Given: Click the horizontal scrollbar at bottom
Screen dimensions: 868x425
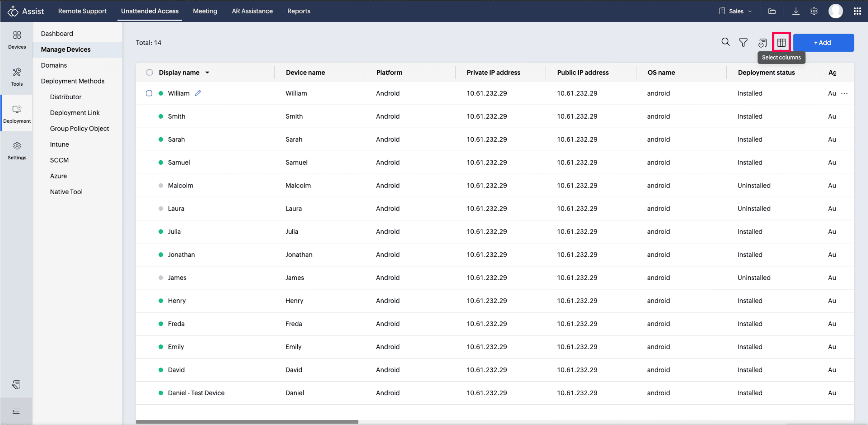Looking at the screenshot, I should [x=247, y=421].
